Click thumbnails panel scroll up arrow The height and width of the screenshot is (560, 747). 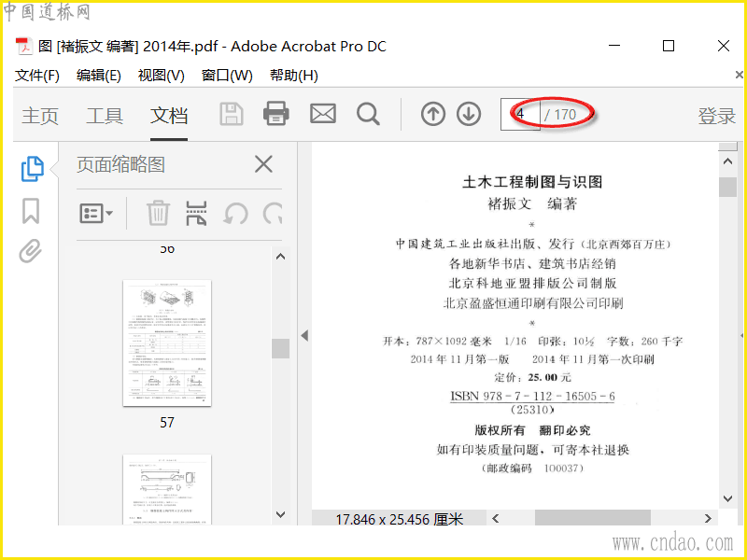pos(281,257)
